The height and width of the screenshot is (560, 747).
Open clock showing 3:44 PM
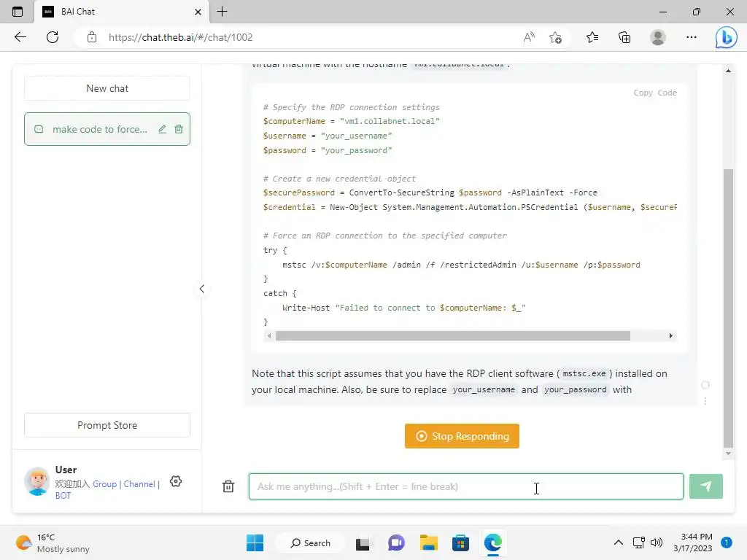(x=693, y=542)
